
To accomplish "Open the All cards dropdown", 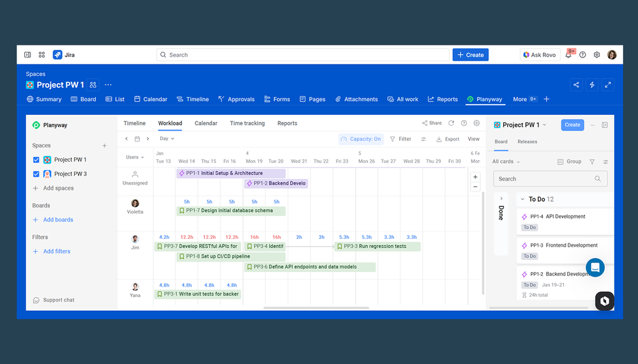I will click(x=506, y=162).
